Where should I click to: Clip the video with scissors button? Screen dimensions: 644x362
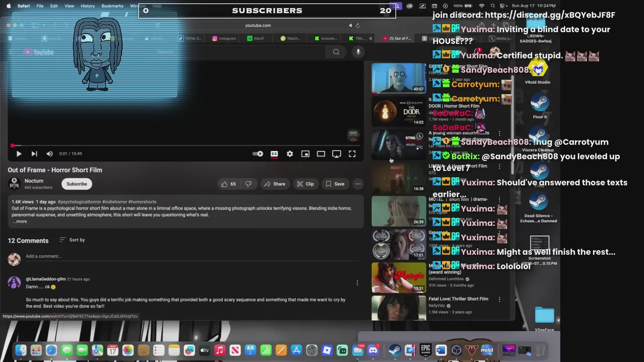click(305, 184)
